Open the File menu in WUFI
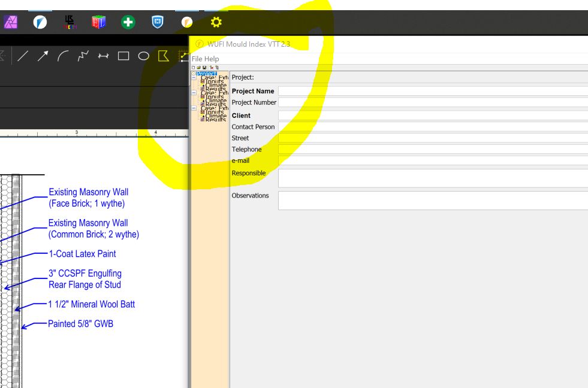 tap(197, 59)
